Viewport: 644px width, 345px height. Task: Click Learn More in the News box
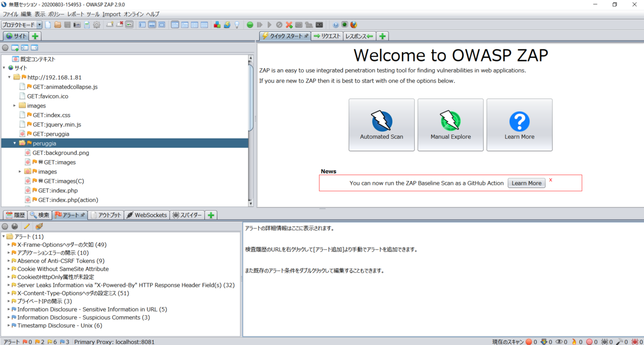526,183
